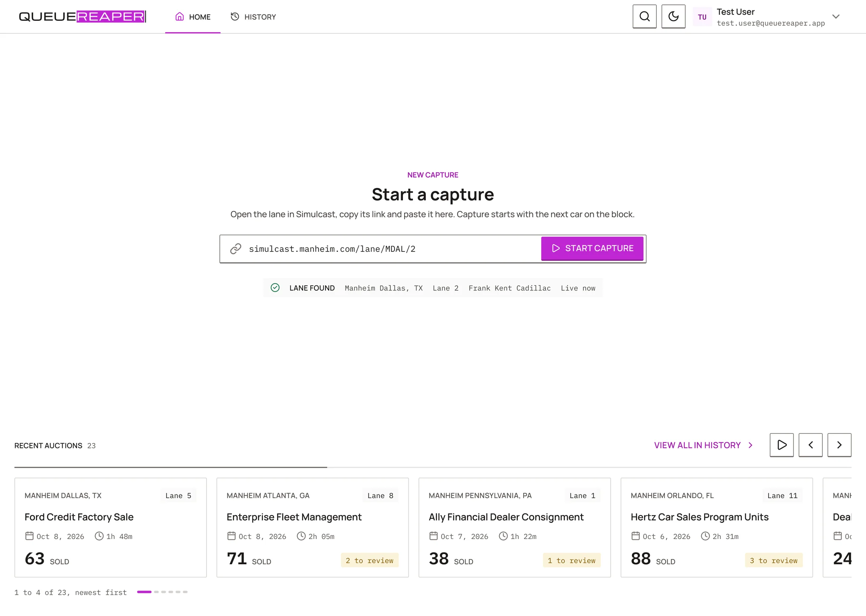Click Lane 8 tag on Enterprise card
Screen dimensions: 866x616
click(380, 496)
